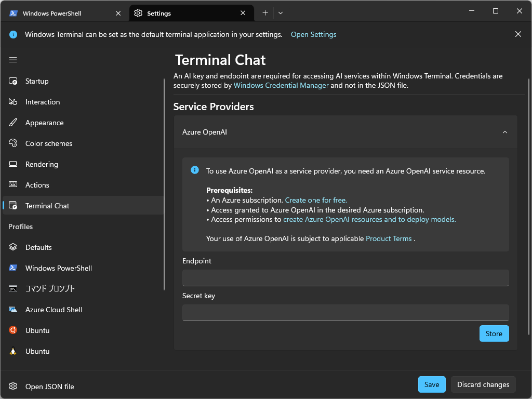
Task: Open the new tab dropdown chevron
Action: tap(281, 12)
